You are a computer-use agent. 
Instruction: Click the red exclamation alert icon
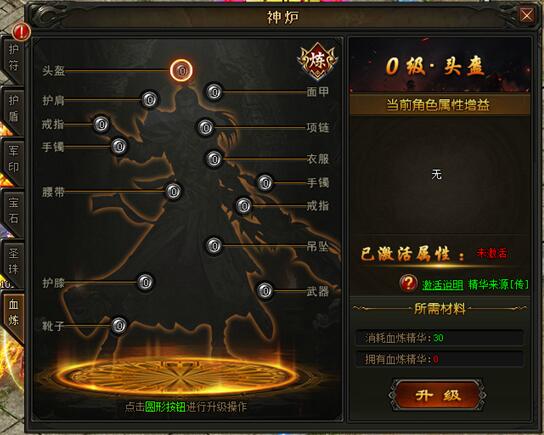[21, 32]
